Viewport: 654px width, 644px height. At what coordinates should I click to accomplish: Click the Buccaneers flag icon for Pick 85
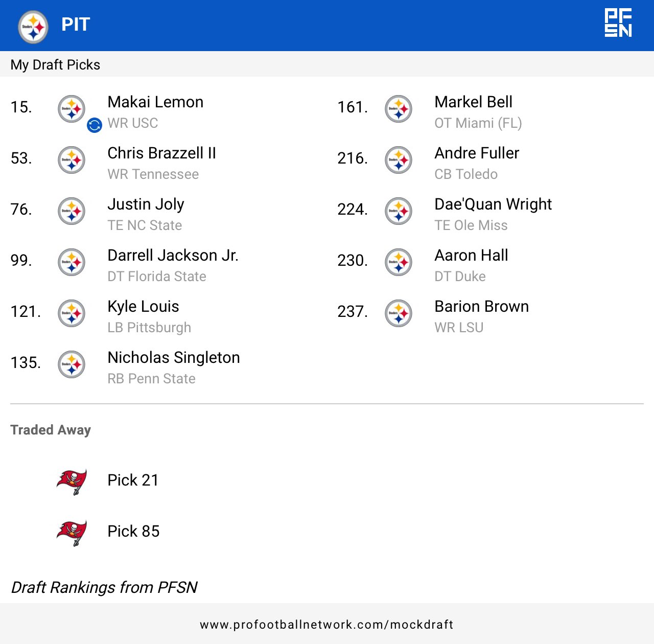tap(72, 533)
